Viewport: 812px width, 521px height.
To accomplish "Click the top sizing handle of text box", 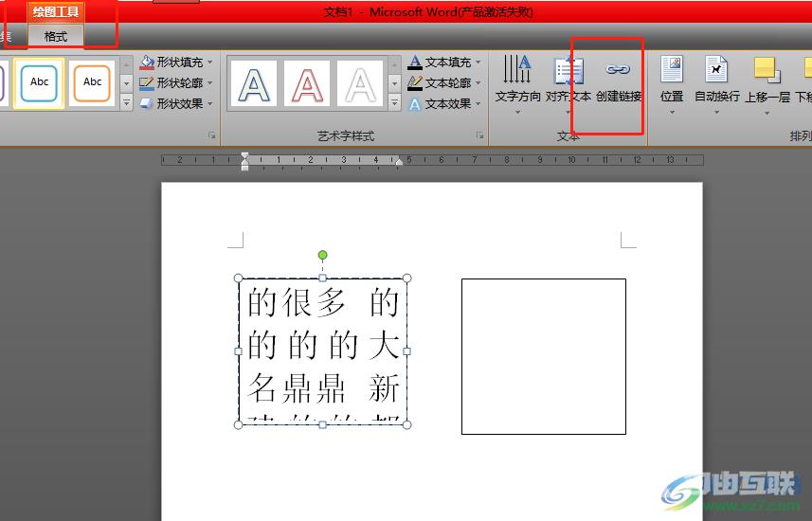I will click(323, 278).
